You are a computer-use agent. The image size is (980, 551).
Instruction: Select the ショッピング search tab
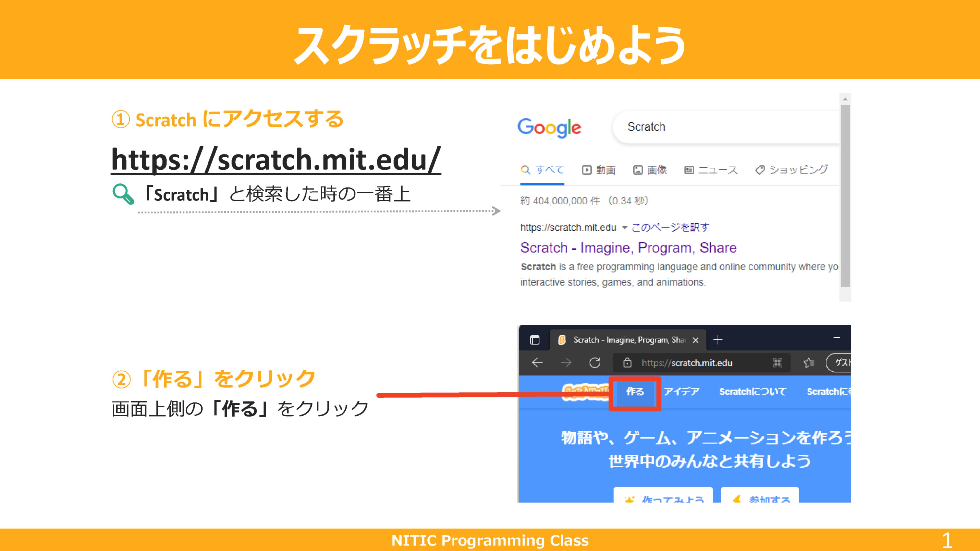click(791, 170)
